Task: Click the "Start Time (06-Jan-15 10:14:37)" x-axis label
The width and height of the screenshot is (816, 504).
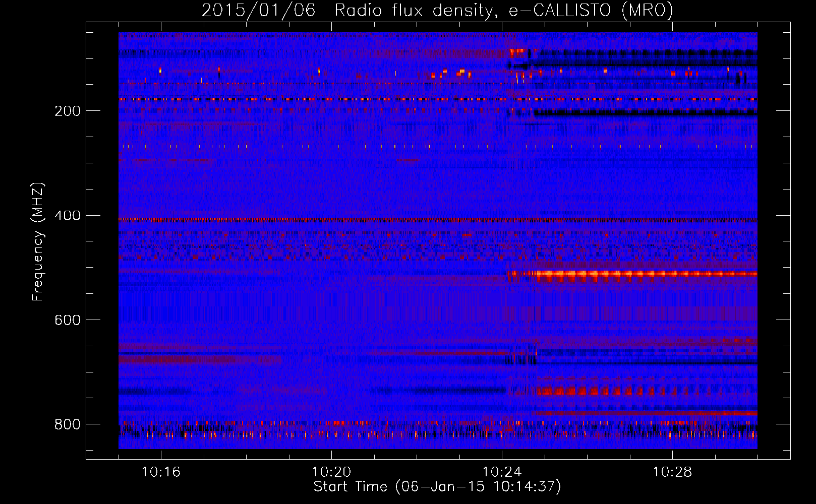Action: tap(437, 487)
